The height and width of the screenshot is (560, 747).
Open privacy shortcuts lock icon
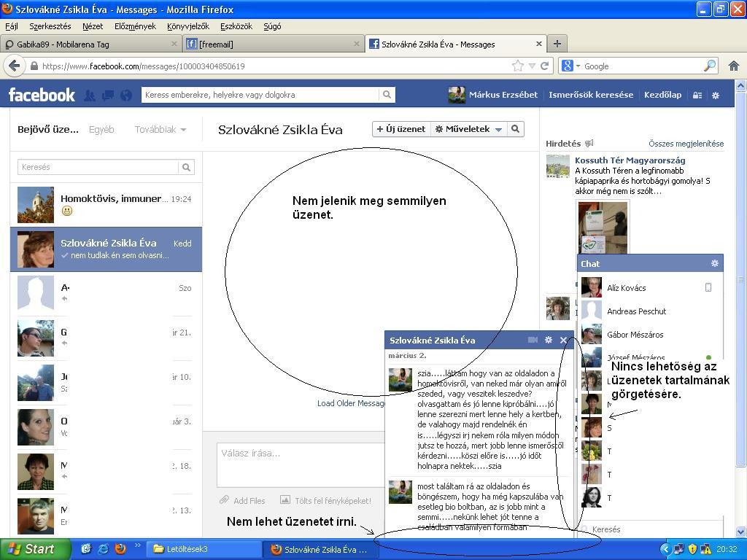coord(697,96)
